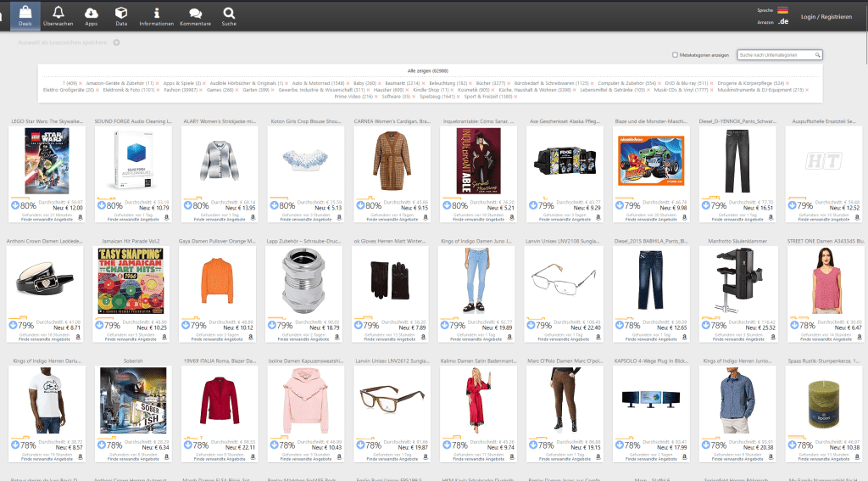Screen dimensions: 868x481
Task: Click the plus icon to save selection as bookmark
Action: tap(116, 42)
